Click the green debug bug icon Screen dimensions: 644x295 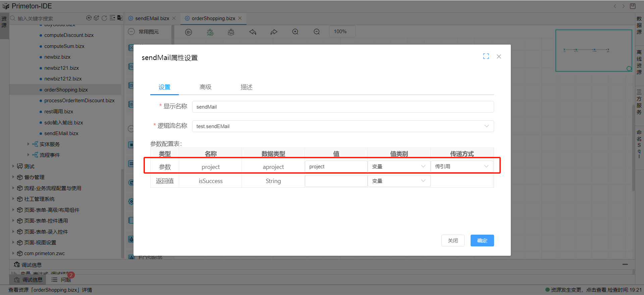point(210,32)
